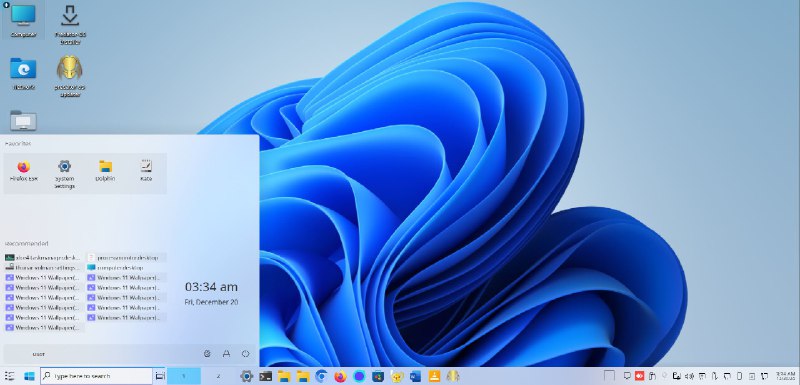Open Kate text editor in Favorites
The width and height of the screenshot is (800, 385).
146,172
